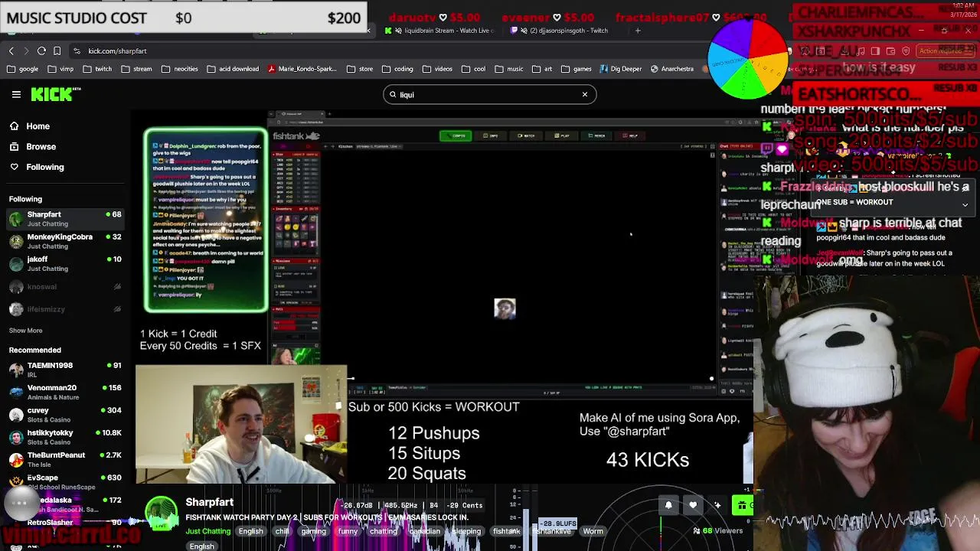Open the Anarchestra bookmark

click(x=671, y=69)
